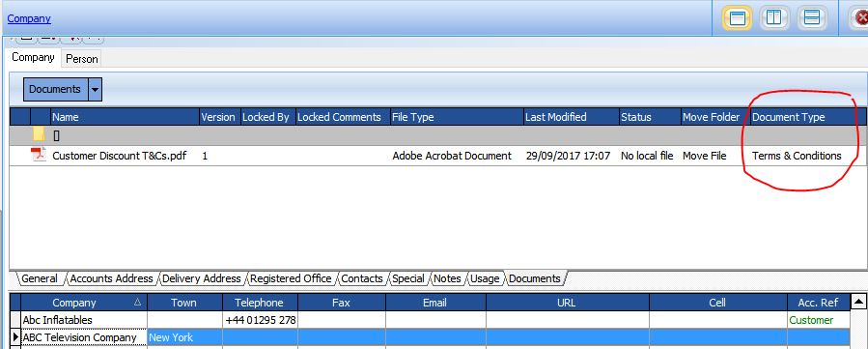Image resolution: width=868 pixels, height=349 pixels.
Task: Select the stacked horizontal split layout icon
Action: [x=812, y=18]
